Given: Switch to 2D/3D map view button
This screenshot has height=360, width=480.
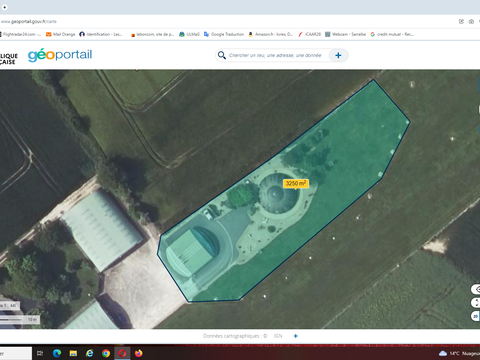Looking at the screenshot, I should point(476,316).
